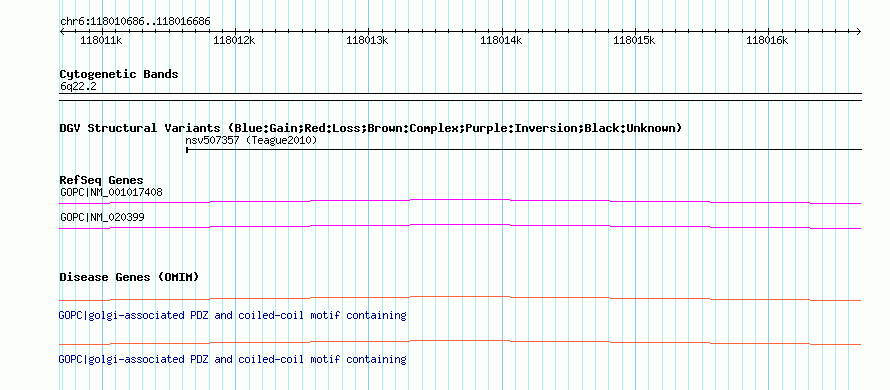The width and height of the screenshot is (890, 390).
Task: Click the left arrowhead of the ruler
Action: (x=62, y=31)
